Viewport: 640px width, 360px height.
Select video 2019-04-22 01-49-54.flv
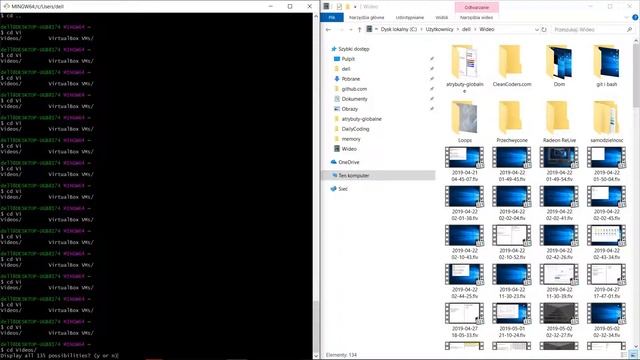(559, 164)
